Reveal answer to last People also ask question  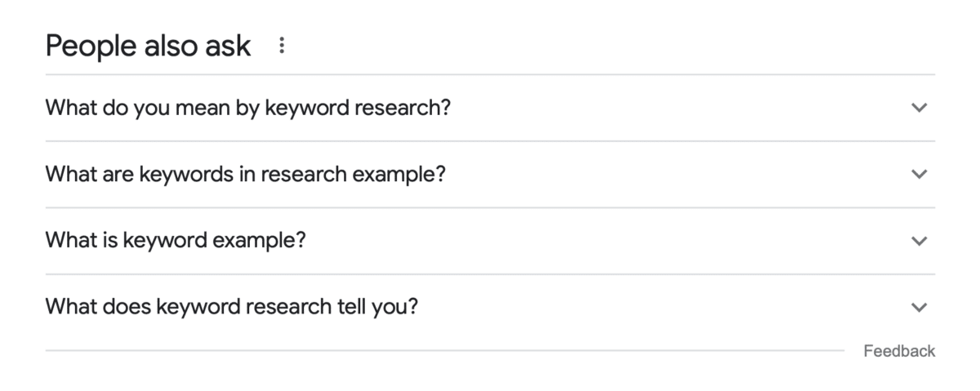pyautogui.click(x=490, y=308)
